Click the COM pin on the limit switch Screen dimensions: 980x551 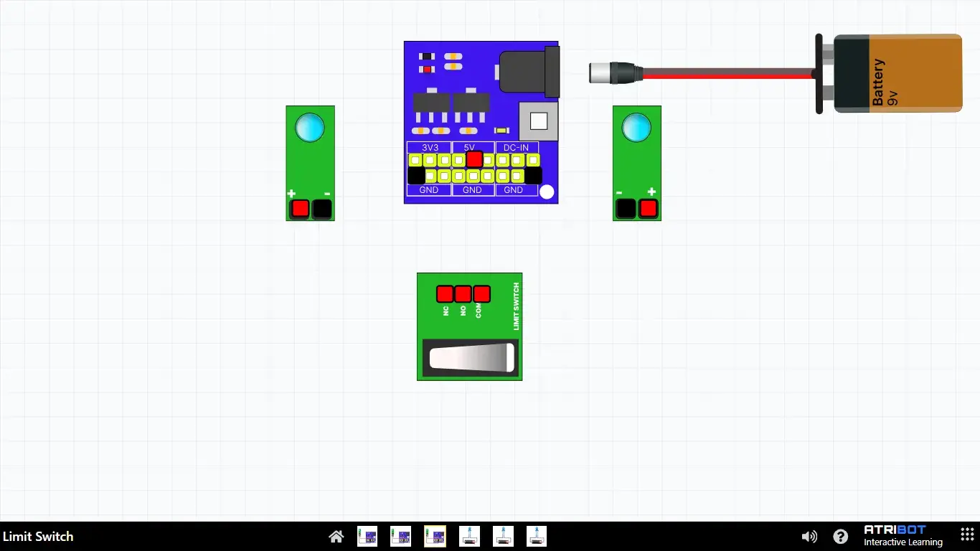(x=481, y=294)
